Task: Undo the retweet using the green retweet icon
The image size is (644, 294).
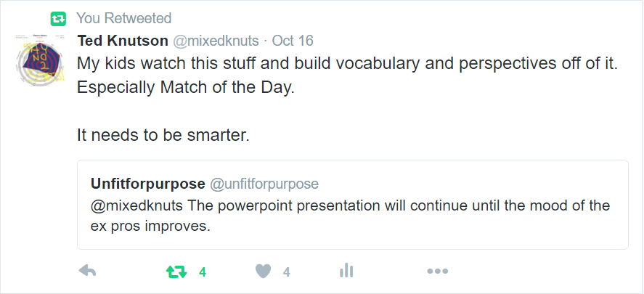Action: tap(176, 271)
